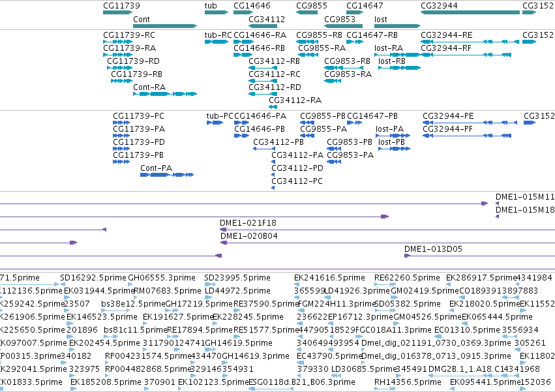Image resolution: width=555 pixels, height=392 pixels.
Task: Select the CG9853-RA transcript label
Action: coord(348,74)
